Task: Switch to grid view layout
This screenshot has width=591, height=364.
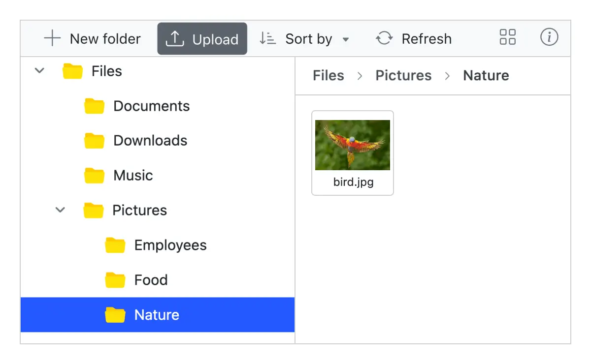Action: [x=507, y=38]
